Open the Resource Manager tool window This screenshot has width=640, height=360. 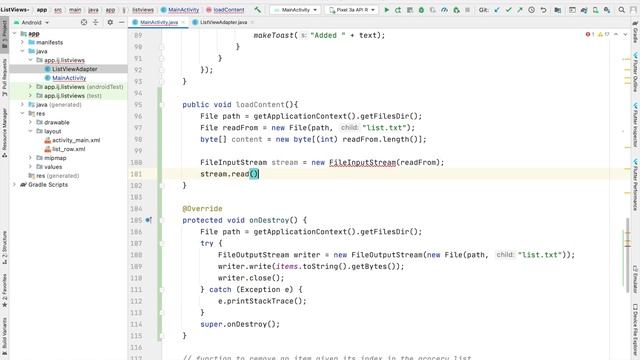click(4, 133)
